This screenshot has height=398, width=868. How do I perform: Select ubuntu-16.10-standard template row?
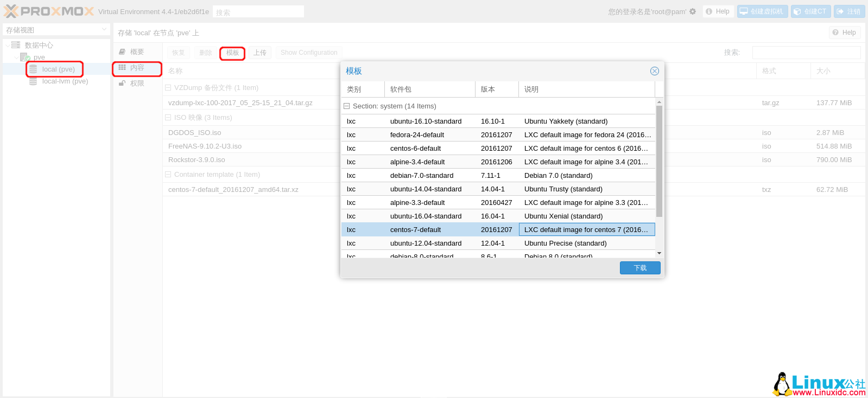tap(498, 121)
